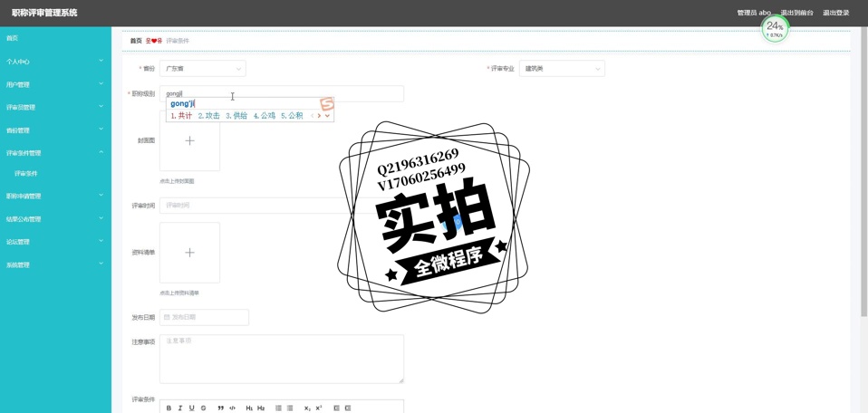Expand 个人中心 sidebar menu
This screenshot has height=413, width=868.
pyautogui.click(x=55, y=62)
